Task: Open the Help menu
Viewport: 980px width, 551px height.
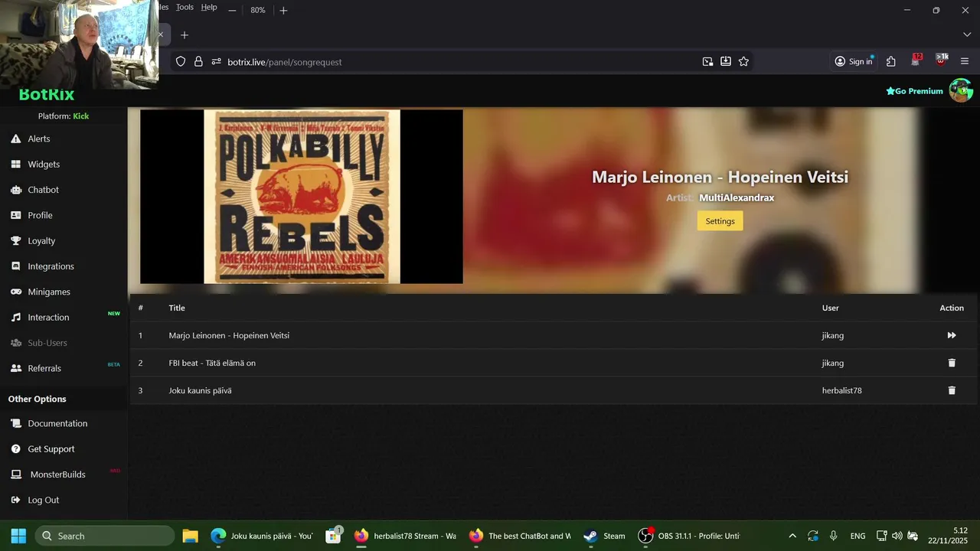Action: (x=209, y=7)
